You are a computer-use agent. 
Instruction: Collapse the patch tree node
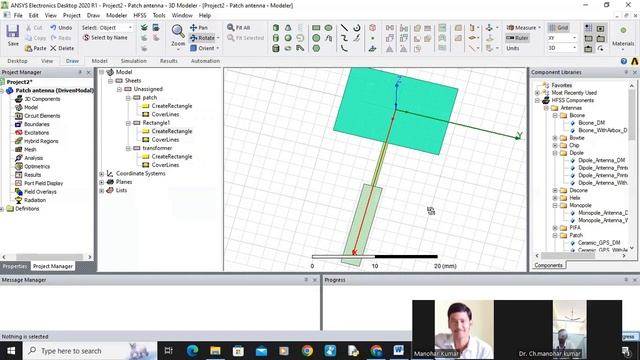click(x=128, y=98)
